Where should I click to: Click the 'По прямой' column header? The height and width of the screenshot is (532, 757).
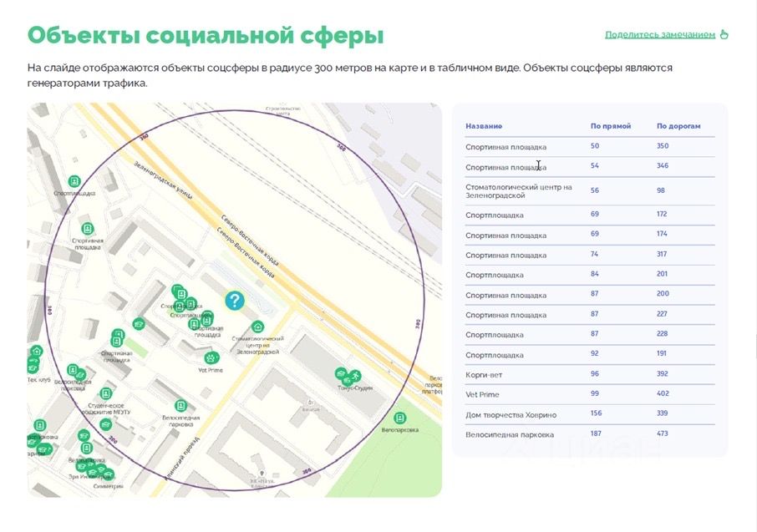[611, 126]
